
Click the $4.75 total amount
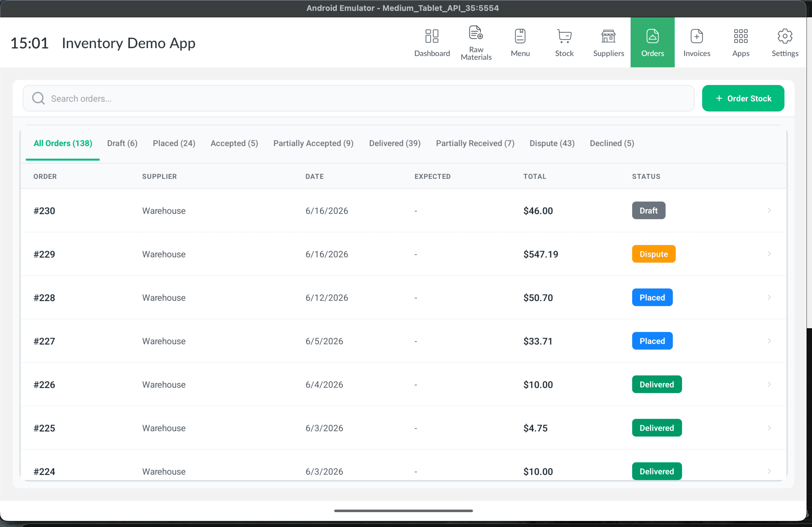(x=535, y=428)
